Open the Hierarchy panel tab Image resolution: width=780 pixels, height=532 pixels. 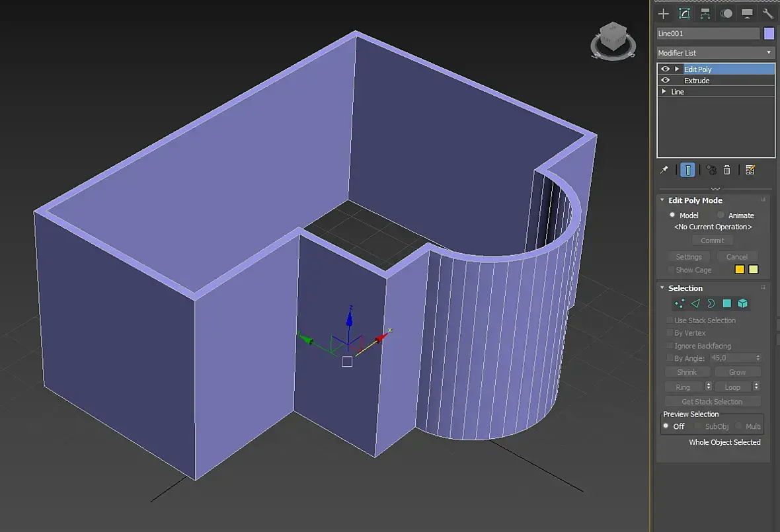(705, 14)
